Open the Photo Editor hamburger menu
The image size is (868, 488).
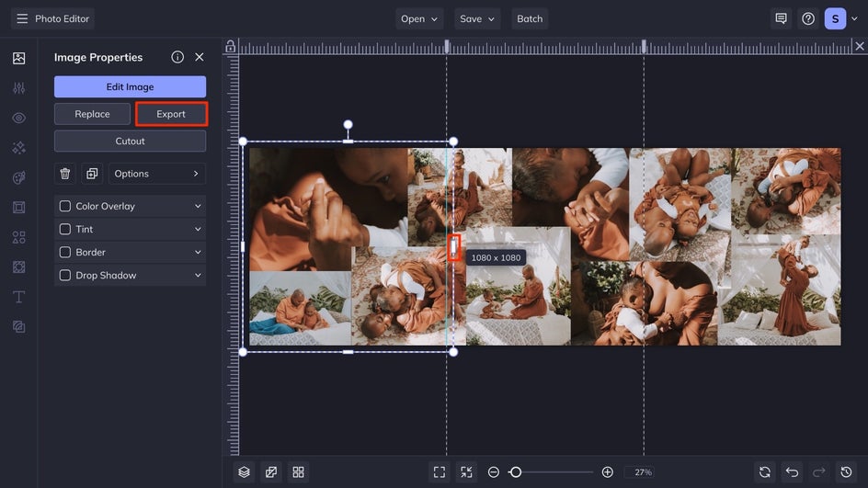pos(22,18)
